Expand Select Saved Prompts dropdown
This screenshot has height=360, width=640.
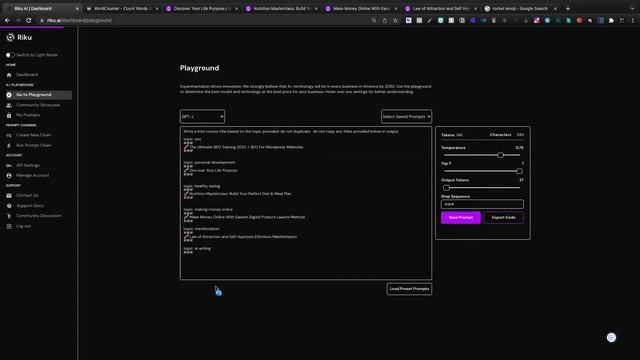(406, 116)
